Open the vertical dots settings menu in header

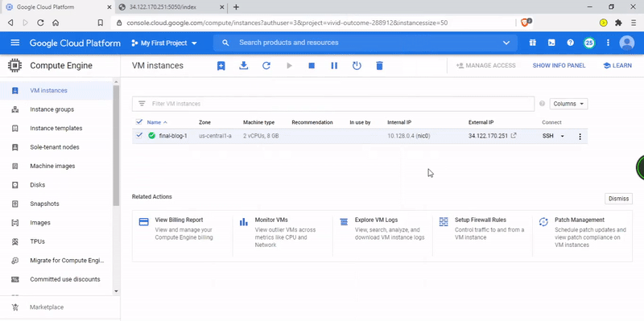click(608, 43)
